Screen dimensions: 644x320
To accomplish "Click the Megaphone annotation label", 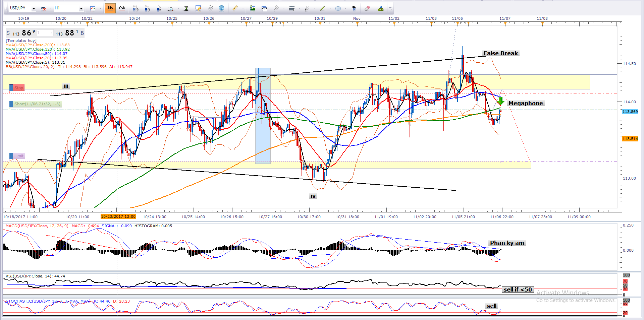I will 525,103.
